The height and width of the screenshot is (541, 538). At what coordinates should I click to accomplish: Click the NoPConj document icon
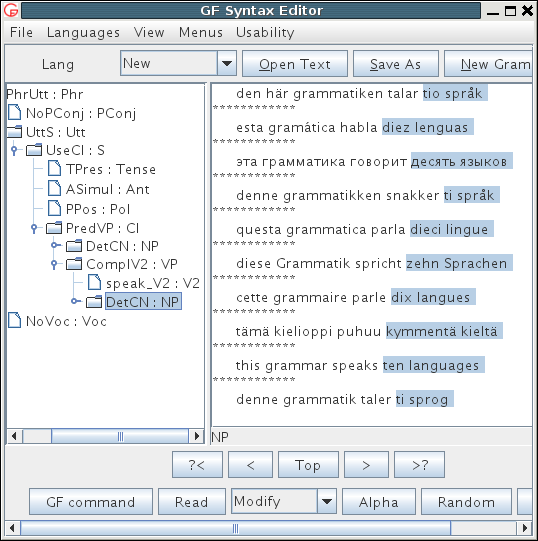point(14,112)
